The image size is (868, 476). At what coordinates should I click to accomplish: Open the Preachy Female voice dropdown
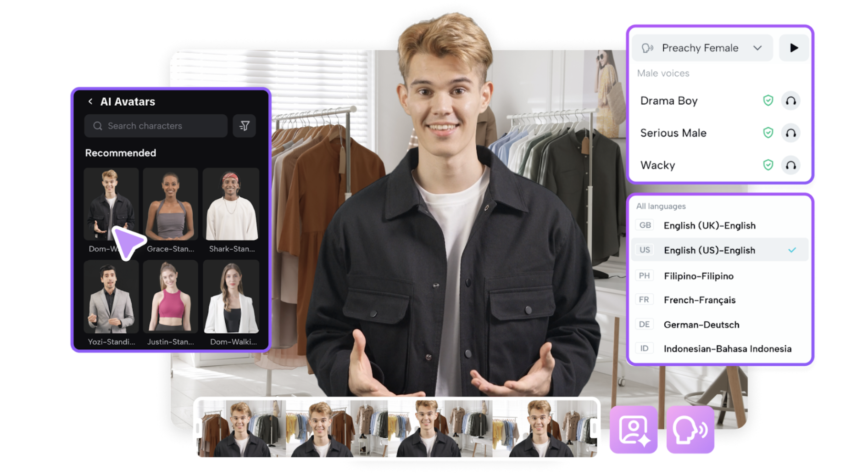[702, 48]
